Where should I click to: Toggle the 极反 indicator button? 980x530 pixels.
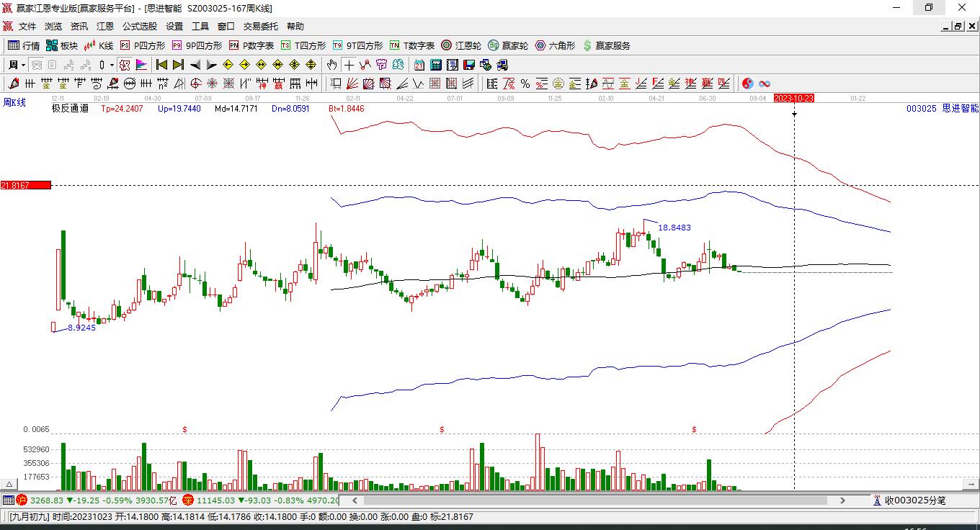(x=125, y=65)
